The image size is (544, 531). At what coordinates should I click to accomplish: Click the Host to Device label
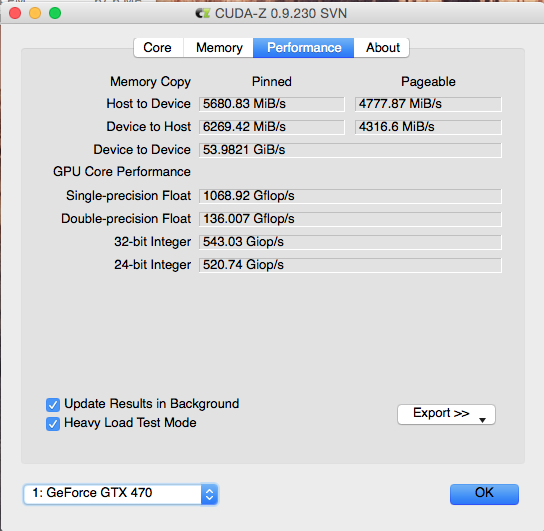148,104
